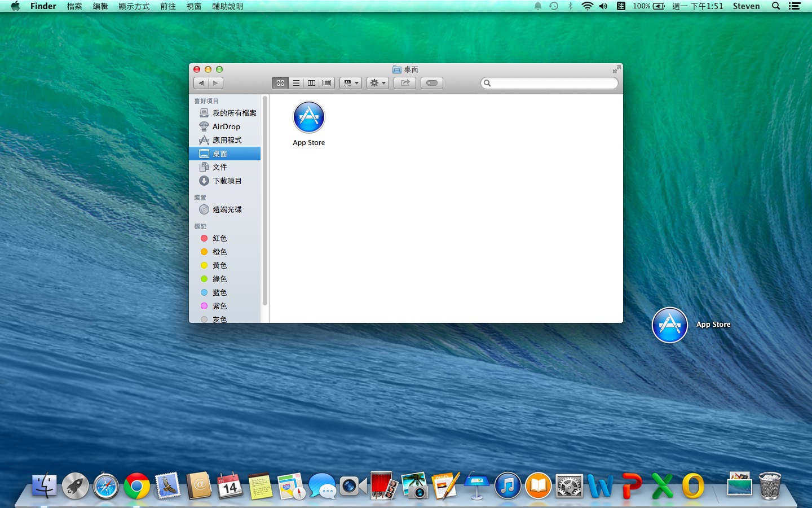Switch Finder to Cover Flow view
This screenshot has height=508, width=812.
click(327, 83)
